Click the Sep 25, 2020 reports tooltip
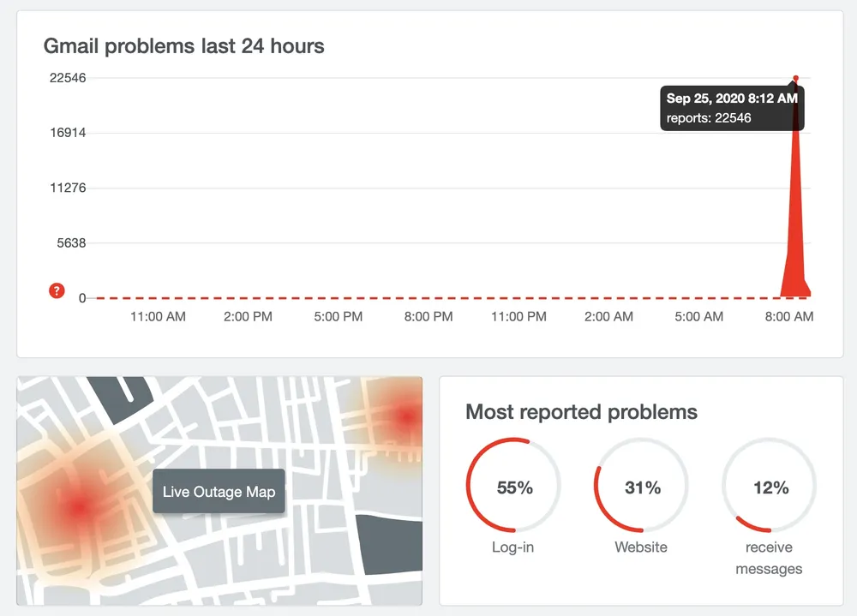This screenshot has width=857, height=616. click(x=731, y=108)
